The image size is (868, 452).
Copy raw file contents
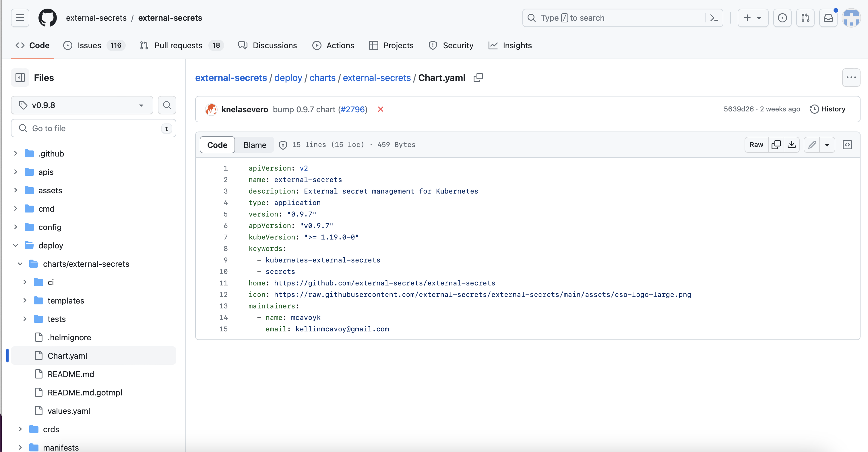click(x=776, y=145)
